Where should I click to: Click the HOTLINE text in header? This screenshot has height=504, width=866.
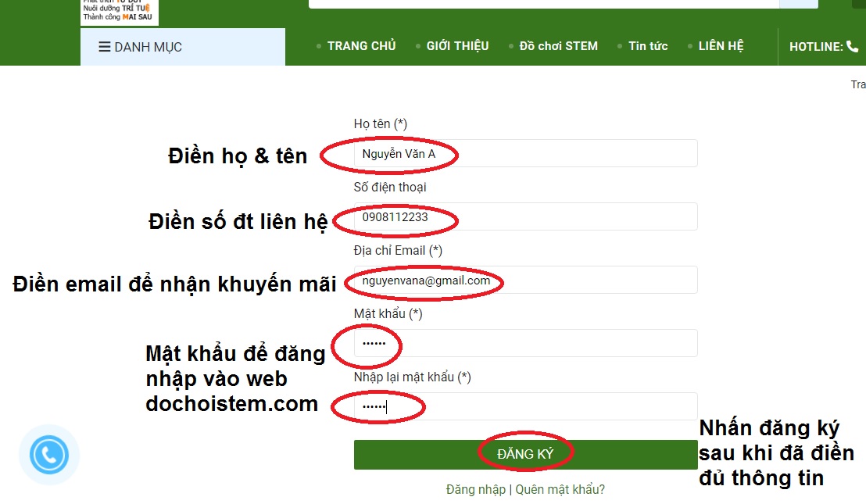(x=816, y=47)
